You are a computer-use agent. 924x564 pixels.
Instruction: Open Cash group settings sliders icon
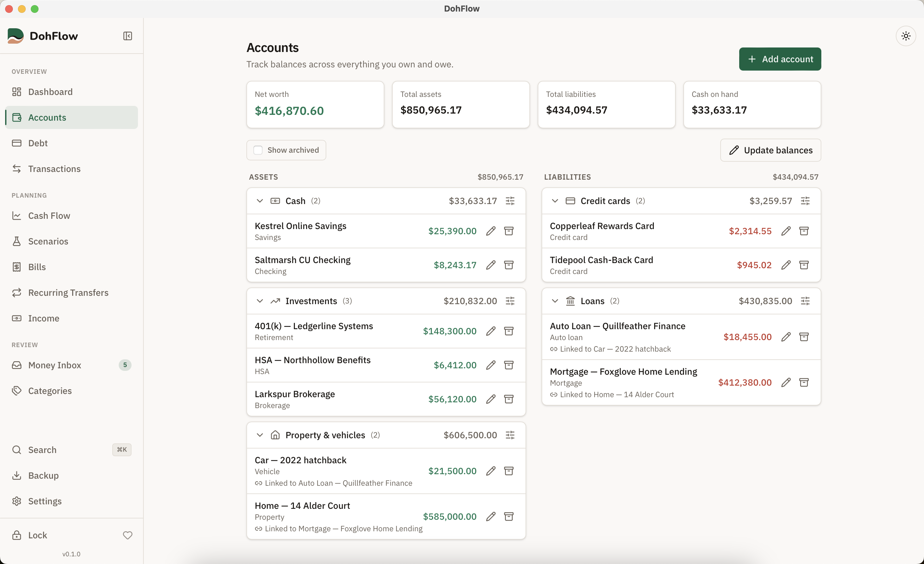tap(510, 201)
